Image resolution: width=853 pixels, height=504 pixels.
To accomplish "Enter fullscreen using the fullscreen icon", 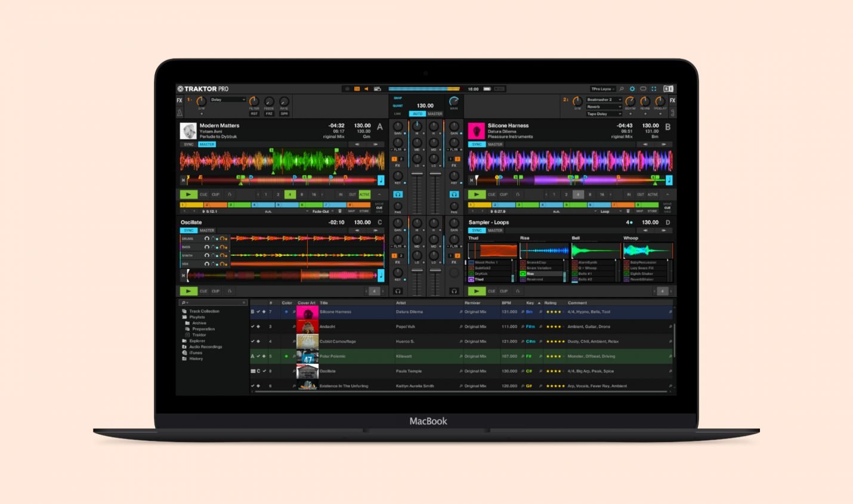I will 654,88.
